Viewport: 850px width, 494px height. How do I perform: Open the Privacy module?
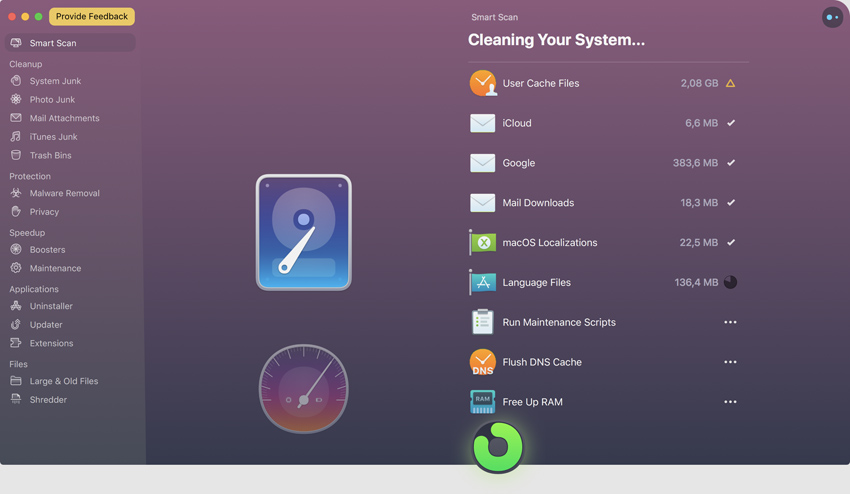(x=44, y=212)
